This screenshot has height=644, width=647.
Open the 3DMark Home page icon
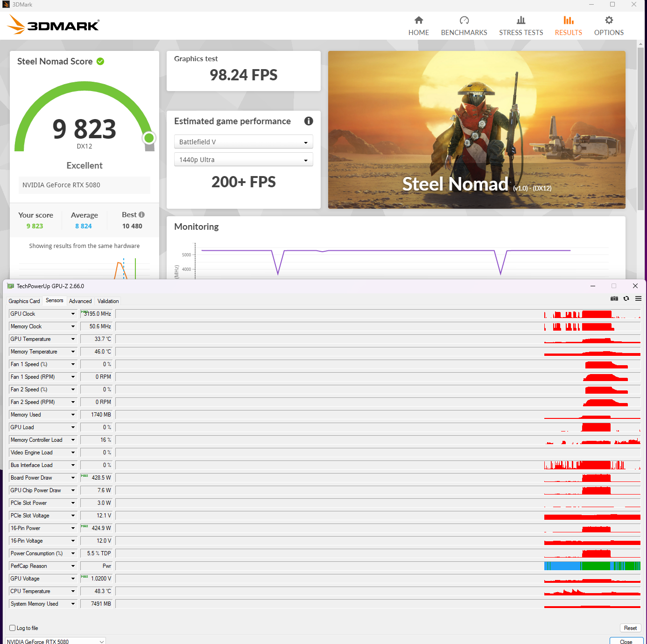419,20
